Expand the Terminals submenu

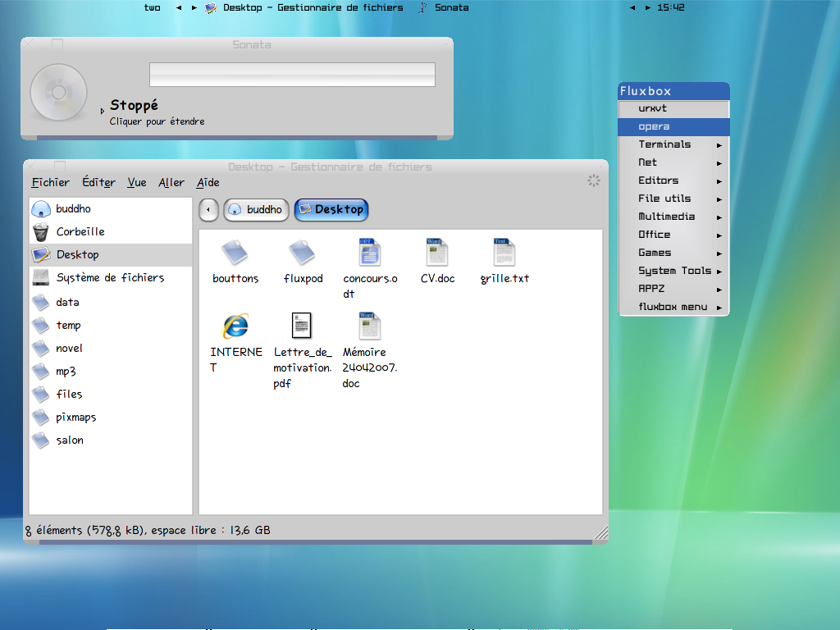[x=719, y=145]
